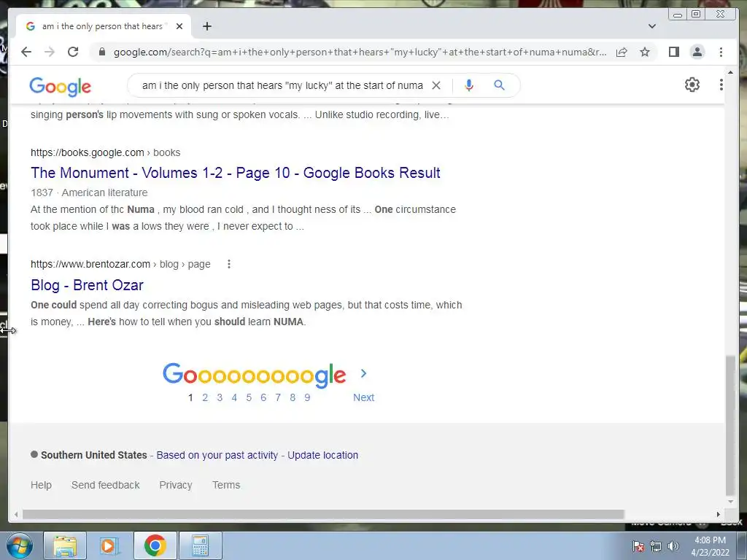Go to results page 9
747x560 pixels.
point(307,397)
